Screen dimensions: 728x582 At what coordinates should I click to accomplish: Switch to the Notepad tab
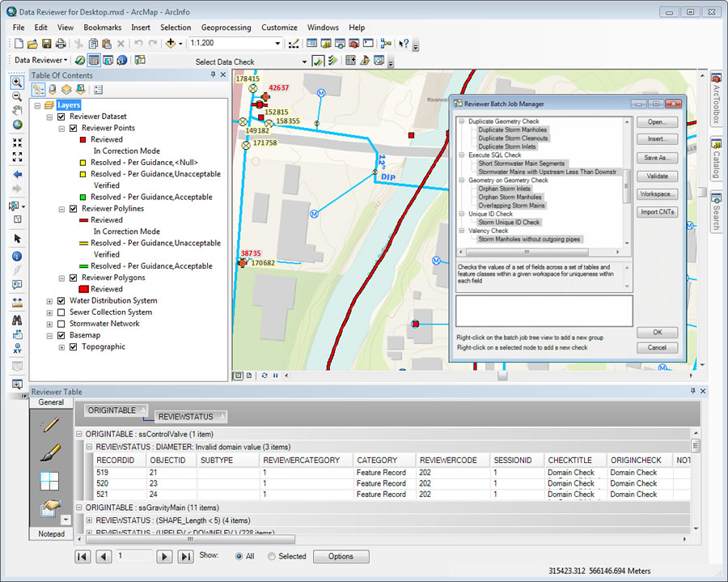51,534
